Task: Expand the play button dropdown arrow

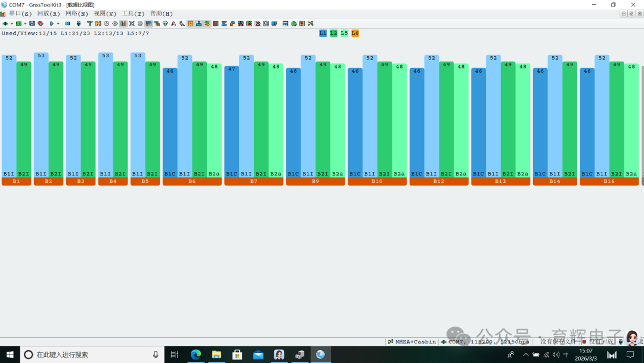Action: pyautogui.click(x=58, y=23)
